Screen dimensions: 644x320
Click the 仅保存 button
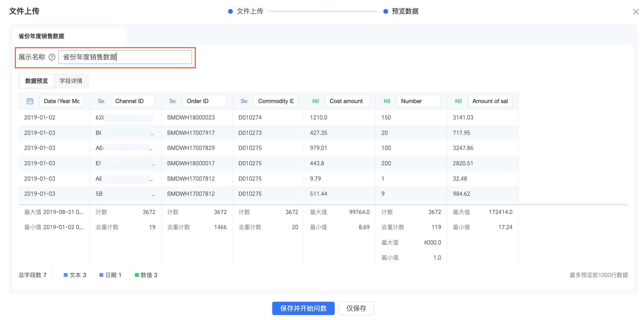[x=356, y=308]
